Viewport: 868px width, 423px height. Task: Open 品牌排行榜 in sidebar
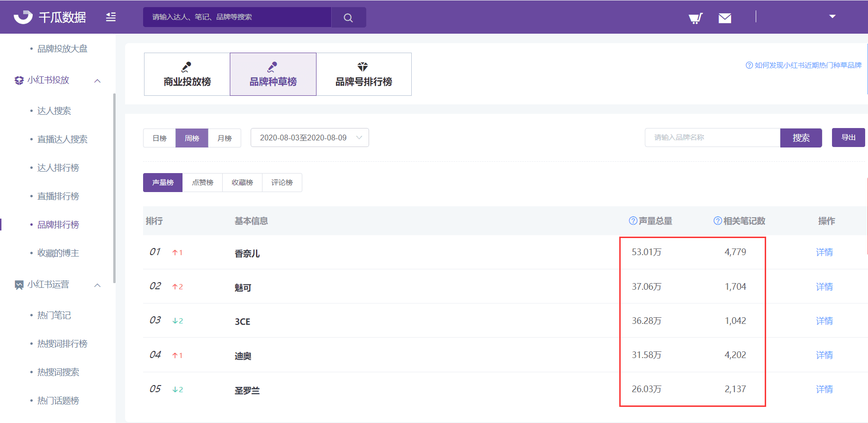(58, 224)
